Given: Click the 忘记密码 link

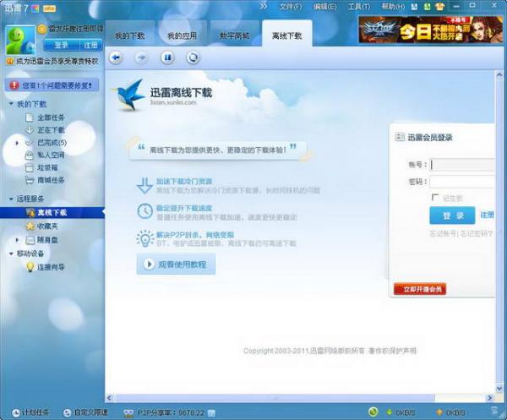Looking at the screenshot, I should [477, 233].
